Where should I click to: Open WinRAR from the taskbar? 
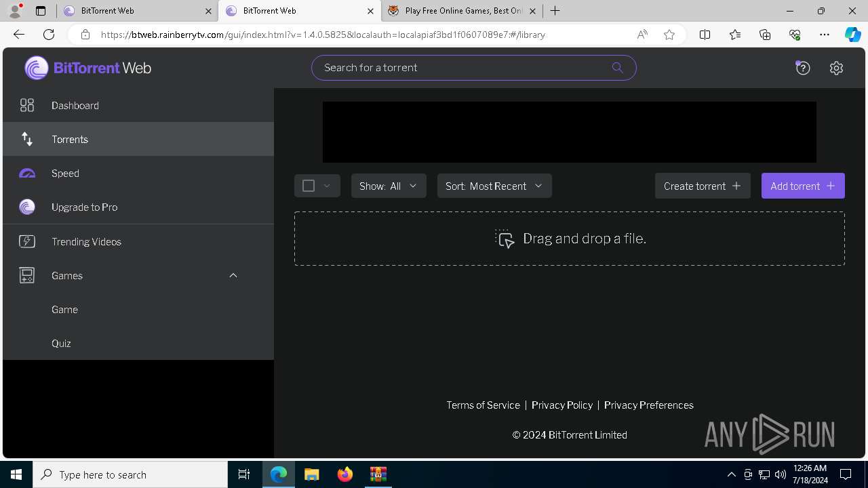click(378, 474)
